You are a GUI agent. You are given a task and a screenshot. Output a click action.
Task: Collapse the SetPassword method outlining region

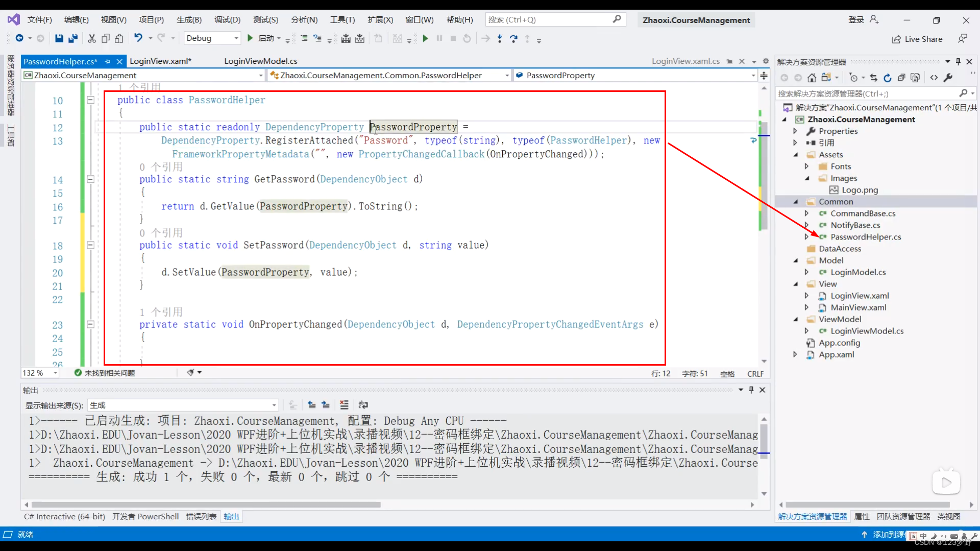pyautogui.click(x=90, y=245)
